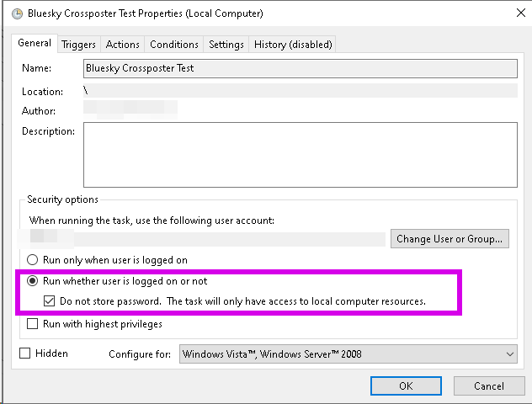Click Change User or Group button
This screenshot has height=404, width=532.
(450, 239)
